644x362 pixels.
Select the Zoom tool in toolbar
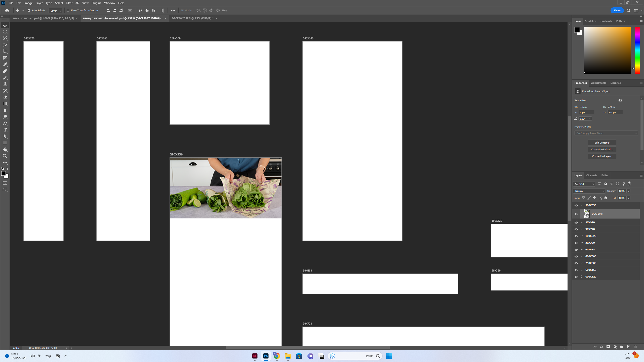(5, 156)
